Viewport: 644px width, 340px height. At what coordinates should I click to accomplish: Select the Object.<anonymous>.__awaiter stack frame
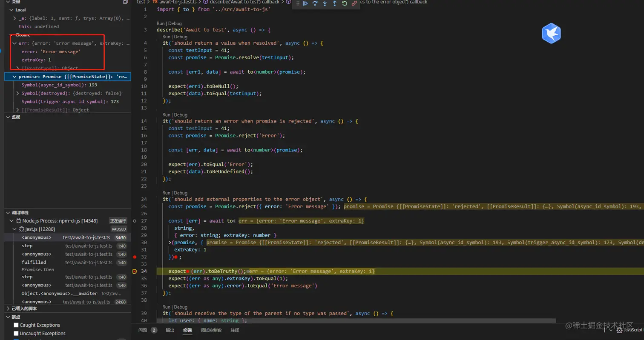coord(68,293)
